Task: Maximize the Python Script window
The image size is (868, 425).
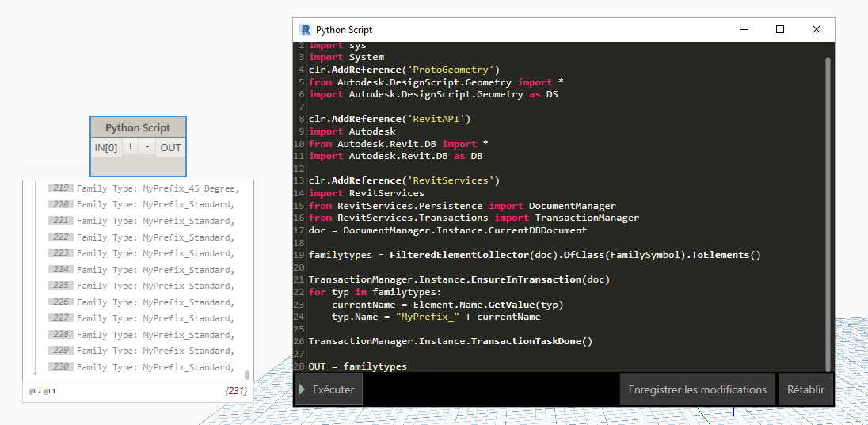Action: tap(780, 30)
